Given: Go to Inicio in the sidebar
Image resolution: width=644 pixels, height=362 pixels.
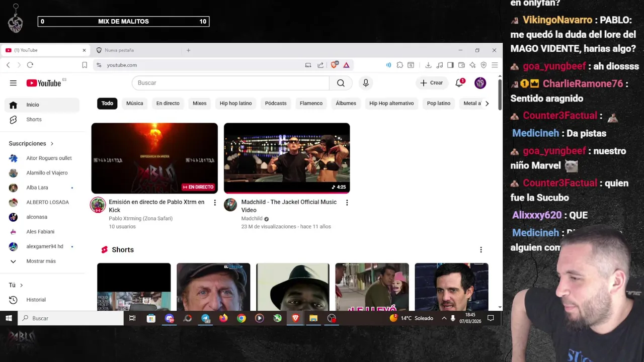Looking at the screenshot, I should click(42, 105).
